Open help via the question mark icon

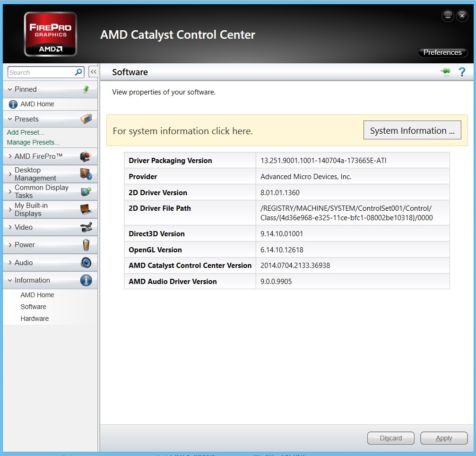(x=462, y=72)
